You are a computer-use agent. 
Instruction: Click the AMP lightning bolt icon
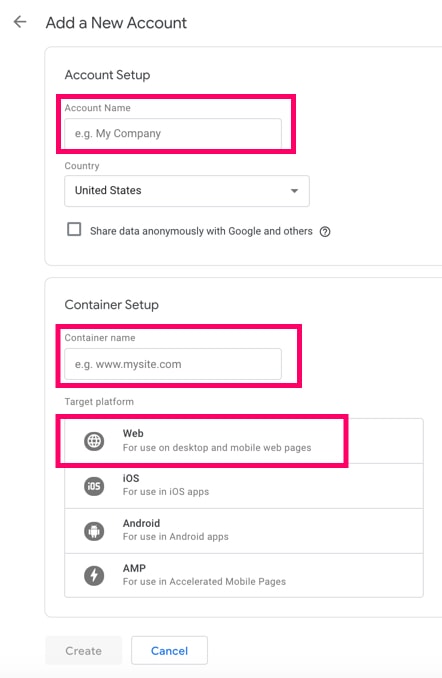pos(94,576)
